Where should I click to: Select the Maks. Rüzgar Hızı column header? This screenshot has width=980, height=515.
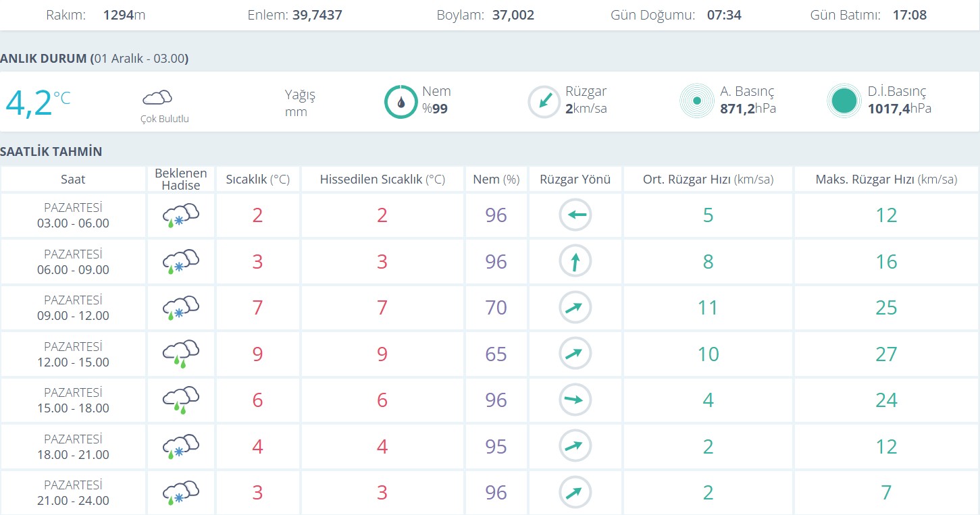click(x=886, y=180)
